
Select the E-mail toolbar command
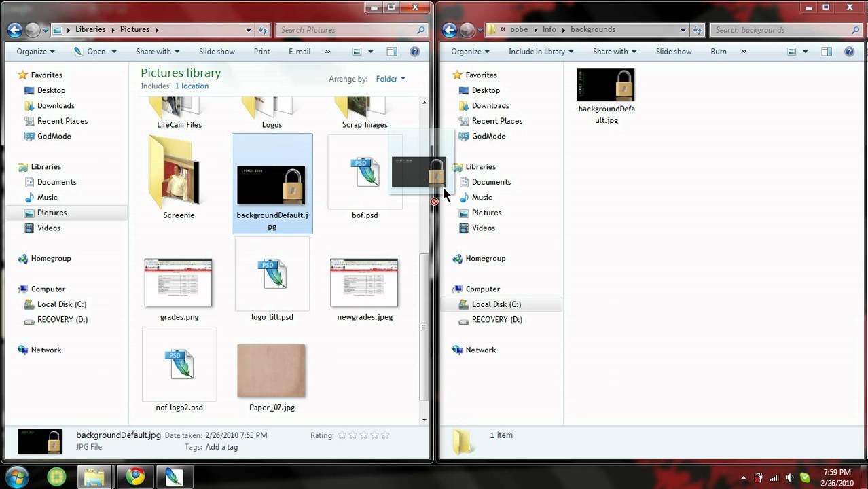pos(299,51)
